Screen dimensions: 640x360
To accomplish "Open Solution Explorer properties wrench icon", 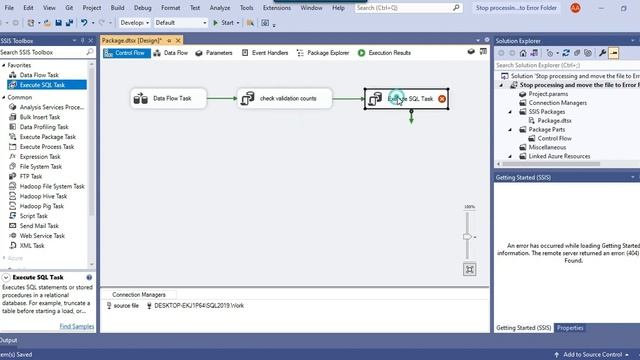I will point(602,53).
